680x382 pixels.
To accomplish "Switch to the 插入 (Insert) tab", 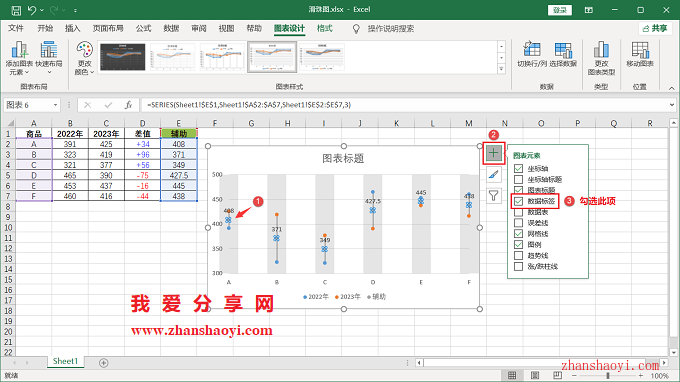I will pyautogui.click(x=72, y=29).
